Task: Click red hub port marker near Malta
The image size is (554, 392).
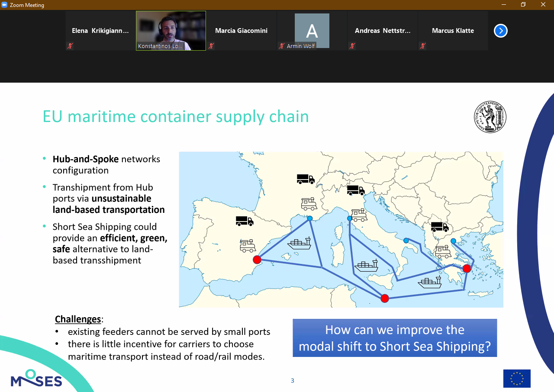Action: (x=385, y=298)
